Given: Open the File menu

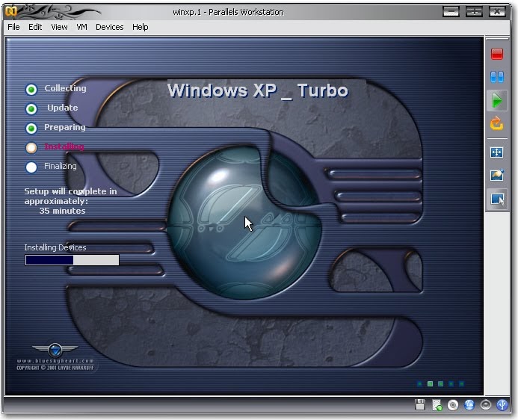Looking at the screenshot, I should point(13,27).
